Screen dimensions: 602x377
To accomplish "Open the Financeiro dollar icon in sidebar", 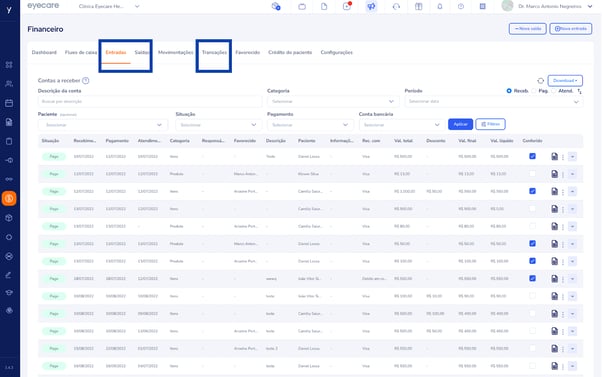I will point(9,198).
